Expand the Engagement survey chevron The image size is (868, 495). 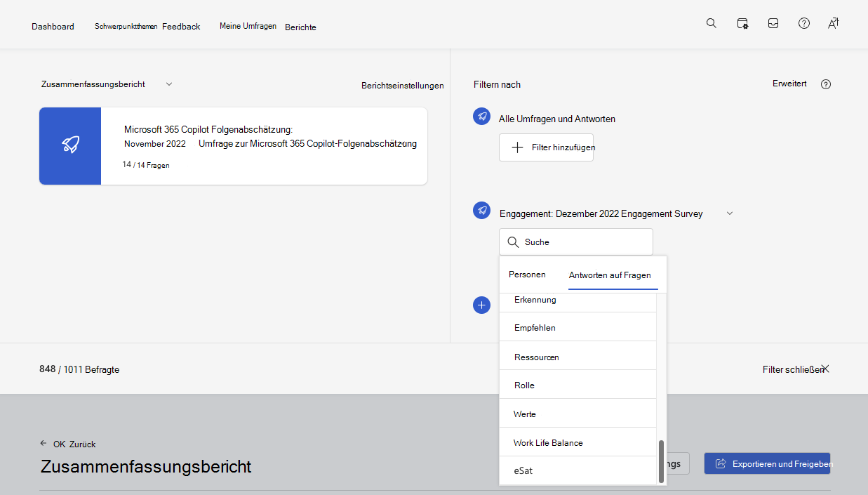click(x=729, y=213)
